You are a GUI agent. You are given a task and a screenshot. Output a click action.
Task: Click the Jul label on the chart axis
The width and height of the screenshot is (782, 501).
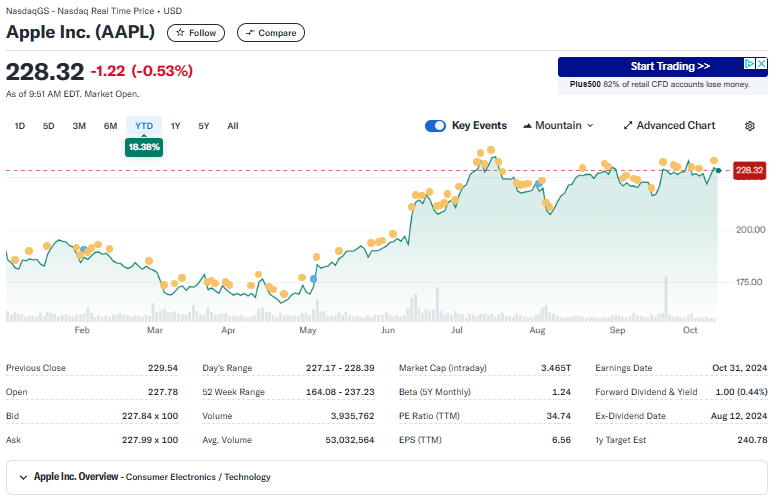point(457,330)
